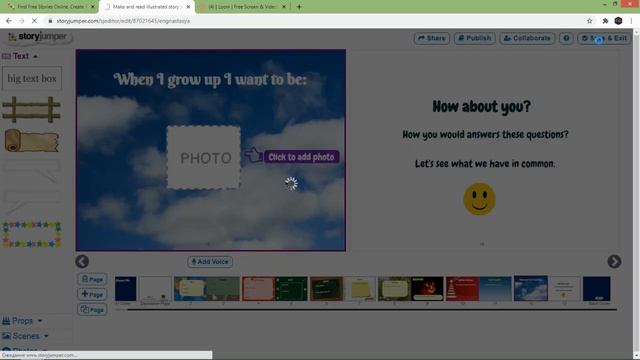Click the browser forward arrow
The image size is (640, 360).
(21, 21)
